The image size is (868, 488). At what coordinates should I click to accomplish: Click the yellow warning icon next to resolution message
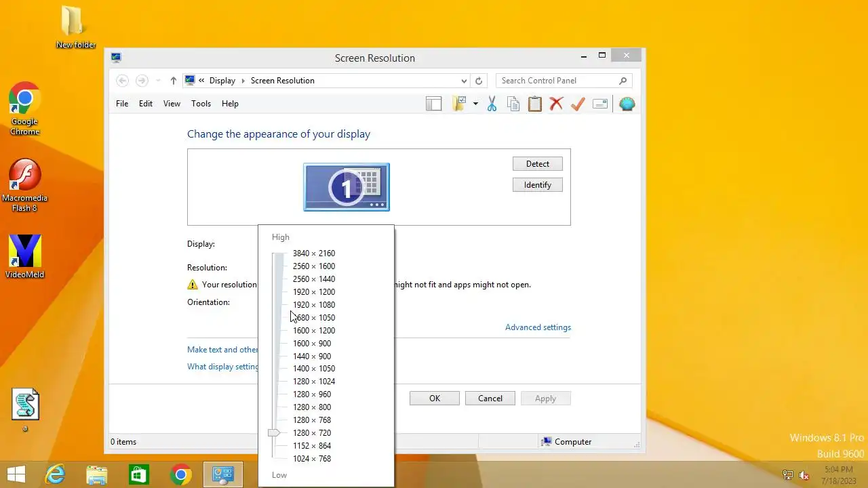tap(193, 285)
